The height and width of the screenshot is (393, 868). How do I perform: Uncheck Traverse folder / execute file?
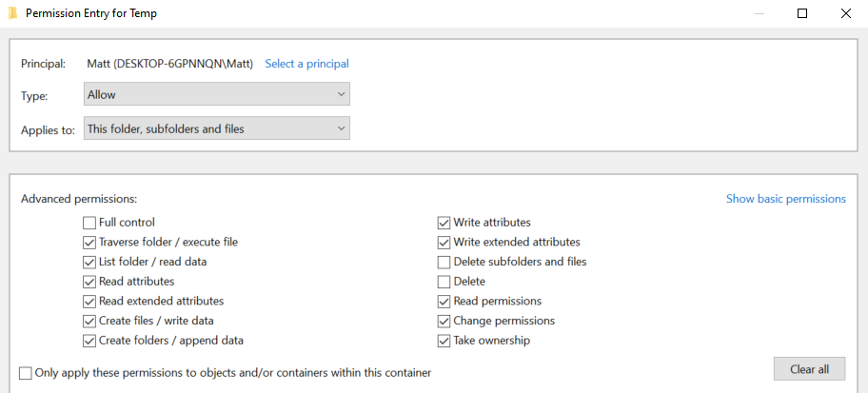(x=89, y=243)
